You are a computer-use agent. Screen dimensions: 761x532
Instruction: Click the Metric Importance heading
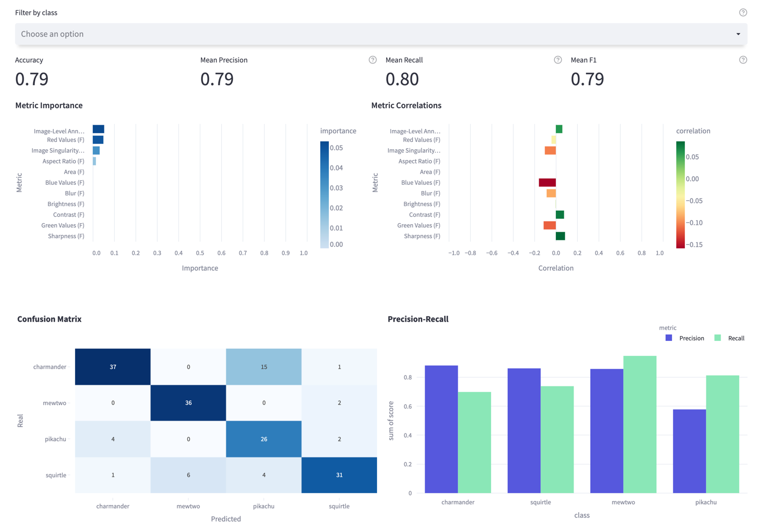pyautogui.click(x=49, y=105)
